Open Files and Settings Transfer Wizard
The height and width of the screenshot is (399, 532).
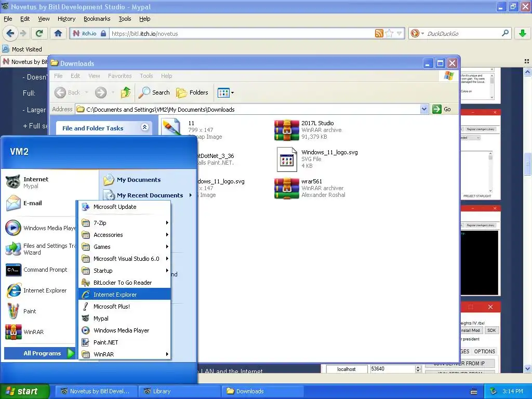pos(41,249)
